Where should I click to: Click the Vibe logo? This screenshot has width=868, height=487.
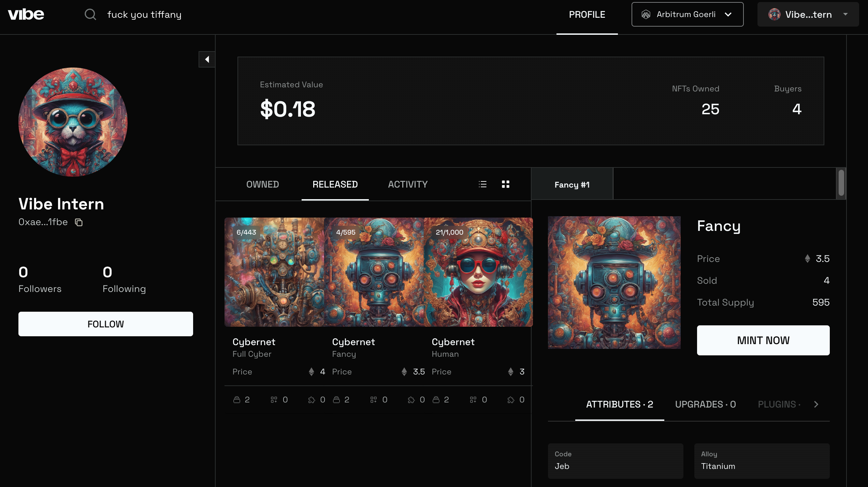26,14
